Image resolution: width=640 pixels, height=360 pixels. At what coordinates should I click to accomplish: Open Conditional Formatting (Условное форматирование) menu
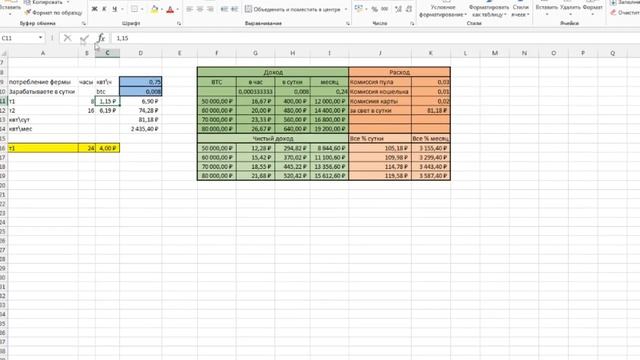443,10
